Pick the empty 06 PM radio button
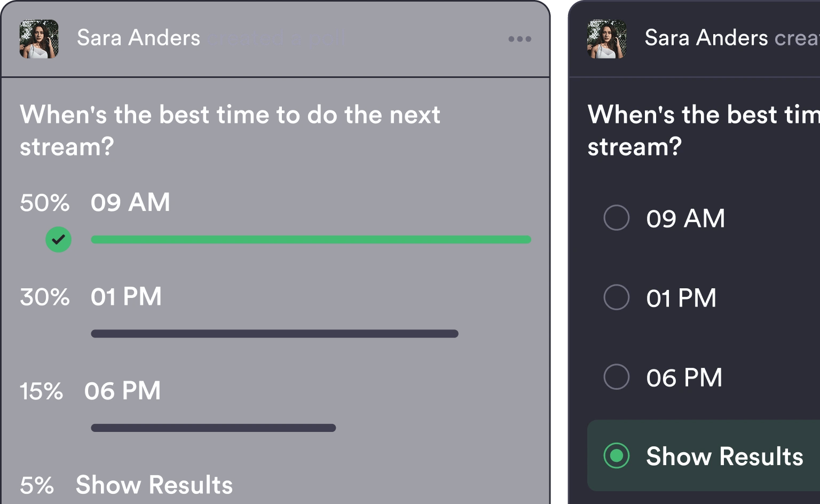 click(x=617, y=377)
